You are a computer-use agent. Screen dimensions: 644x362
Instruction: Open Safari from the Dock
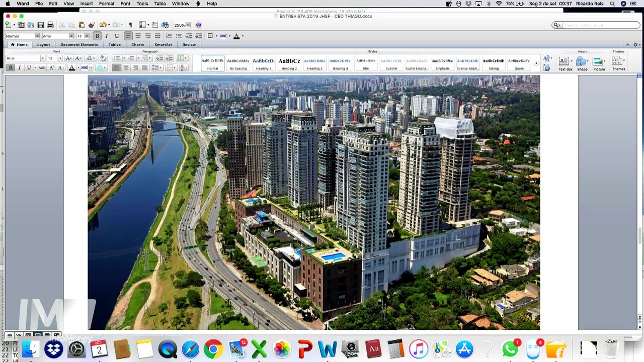[190, 349]
